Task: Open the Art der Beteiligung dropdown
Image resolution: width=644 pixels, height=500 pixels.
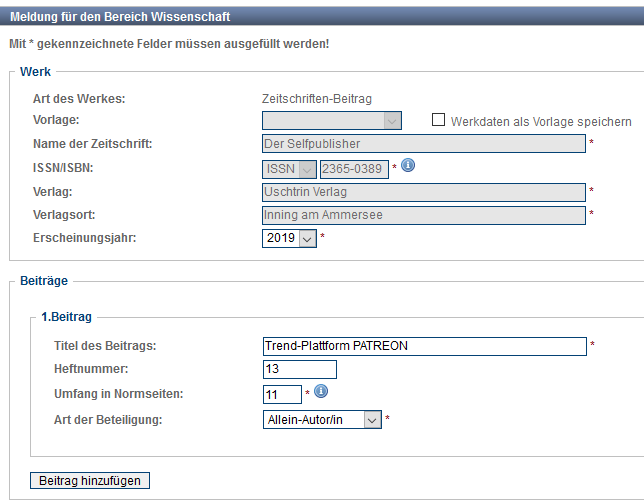Action: tap(321, 420)
